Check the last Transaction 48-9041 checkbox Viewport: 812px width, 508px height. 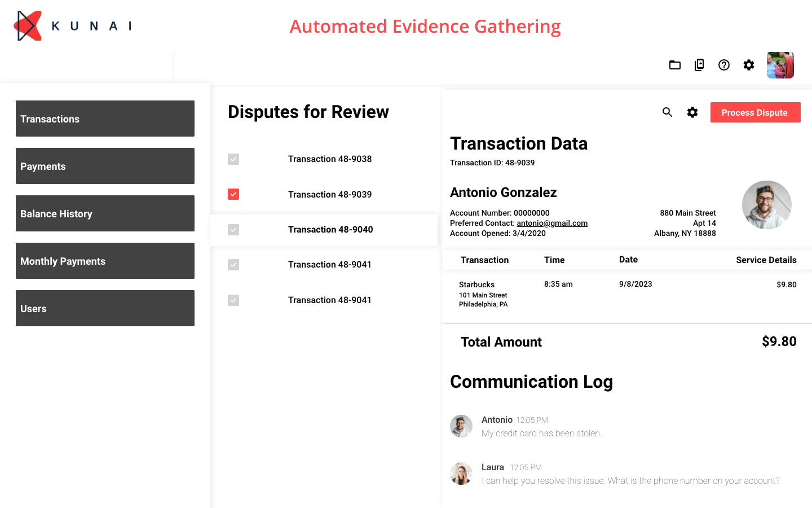pos(233,300)
